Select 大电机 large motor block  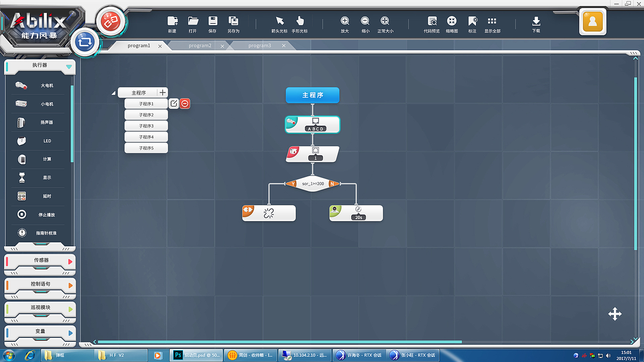(x=38, y=85)
